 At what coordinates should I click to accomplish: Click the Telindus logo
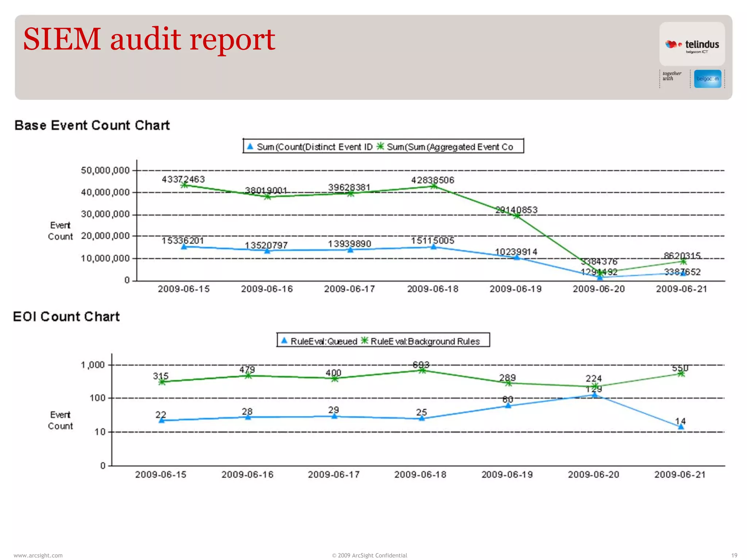click(x=692, y=45)
